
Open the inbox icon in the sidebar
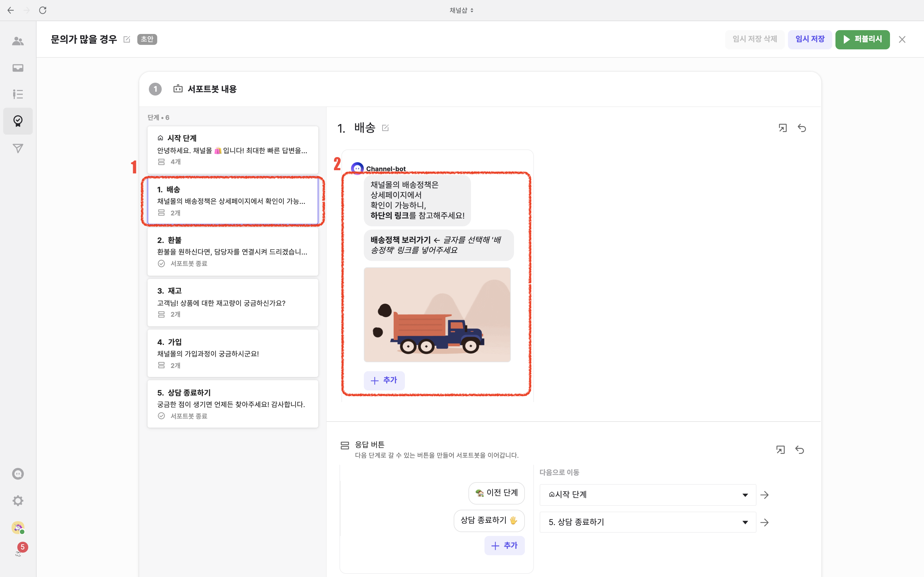point(18,68)
